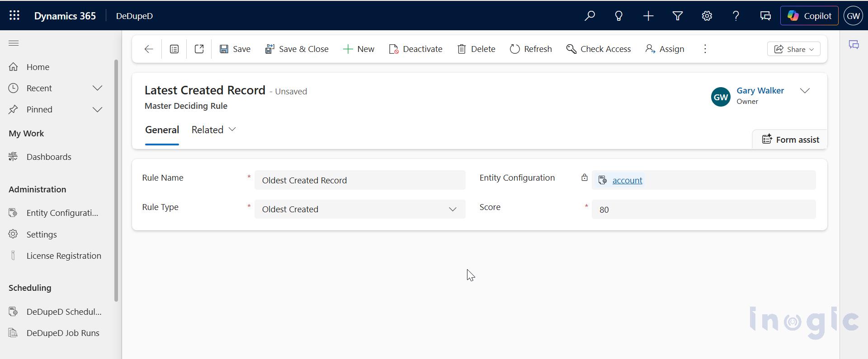Open Gary Walker owner link
The height and width of the screenshot is (359, 868).
click(760, 90)
